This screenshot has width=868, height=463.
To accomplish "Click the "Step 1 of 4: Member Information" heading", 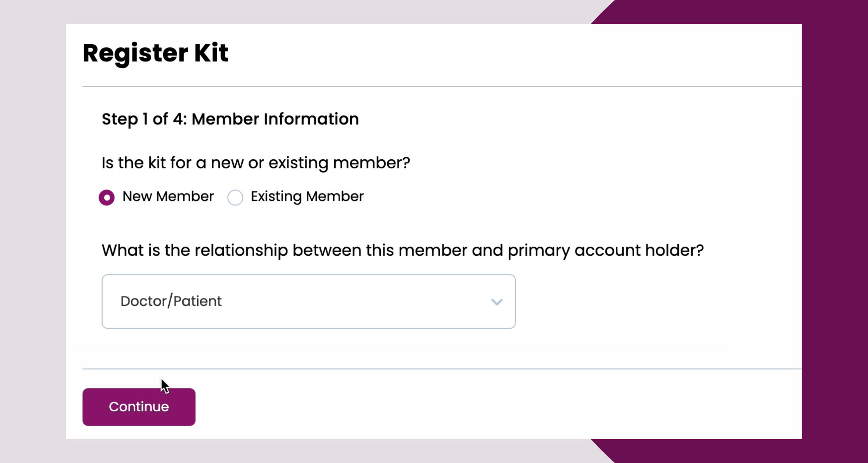I will pos(230,119).
